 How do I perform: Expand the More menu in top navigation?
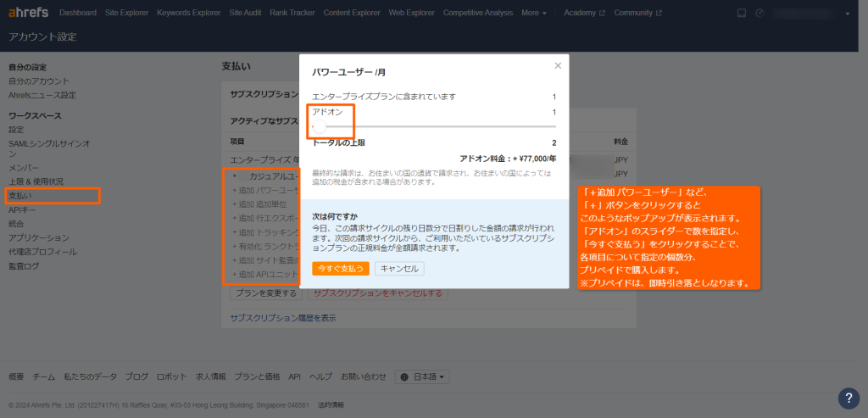tap(534, 13)
